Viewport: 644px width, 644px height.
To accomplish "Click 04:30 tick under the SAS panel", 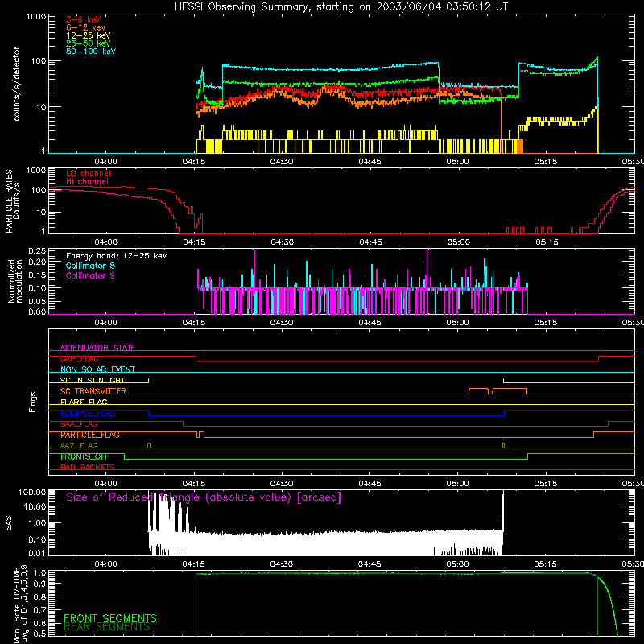I will (282, 564).
